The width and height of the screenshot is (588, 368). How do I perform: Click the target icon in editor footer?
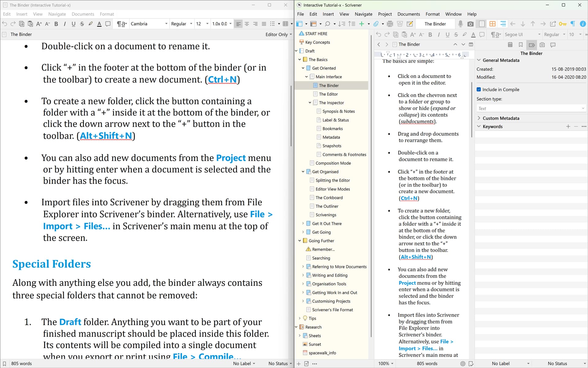click(x=463, y=364)
